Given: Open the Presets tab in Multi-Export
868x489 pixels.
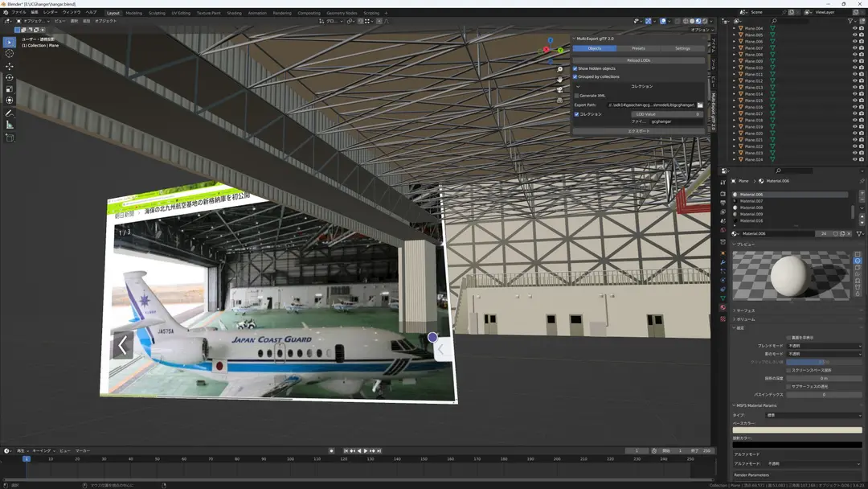Looking at the screenshot, I should [x=638, y=49].
